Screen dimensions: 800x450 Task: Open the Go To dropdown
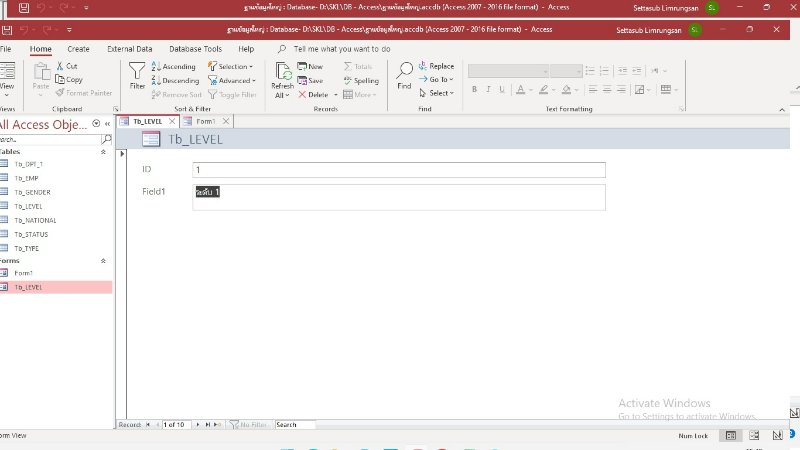tap(436, 80)
